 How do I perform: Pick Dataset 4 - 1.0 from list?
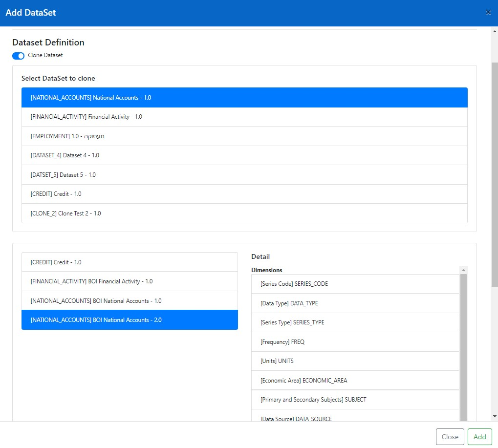click(x=244, y=155)
